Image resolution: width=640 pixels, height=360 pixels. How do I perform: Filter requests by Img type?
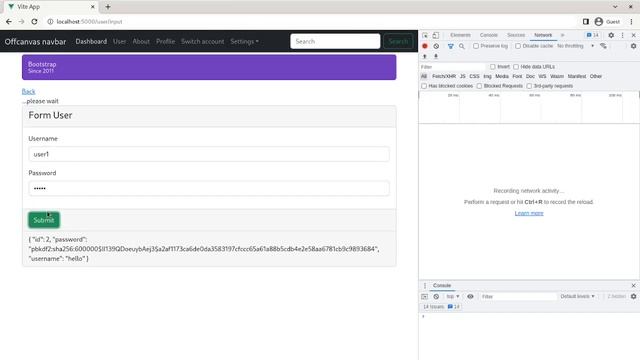click(x=487, y=76)
